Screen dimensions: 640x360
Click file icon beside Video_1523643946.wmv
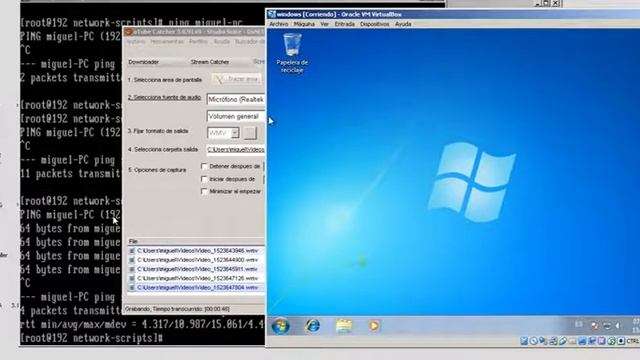[x=132, y=251]
